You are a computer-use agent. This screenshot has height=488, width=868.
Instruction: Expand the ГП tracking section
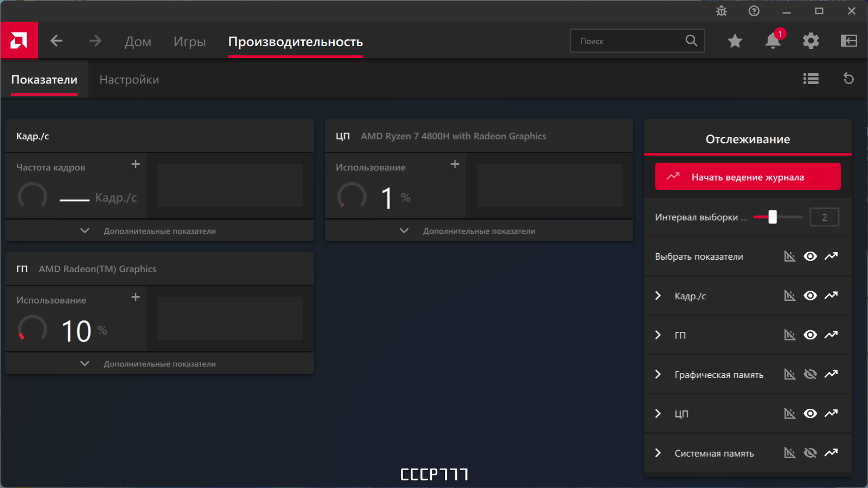[x=658, y=335]
